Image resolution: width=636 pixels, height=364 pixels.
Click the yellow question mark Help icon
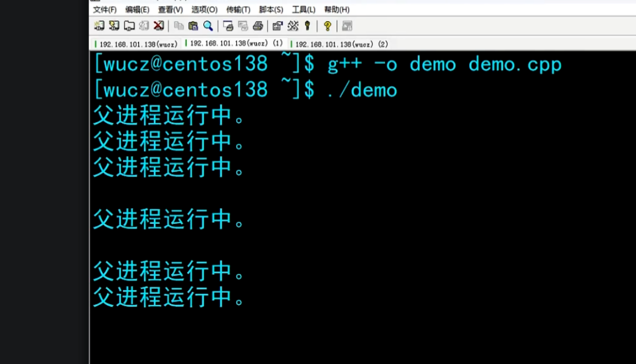coord(327,26)
